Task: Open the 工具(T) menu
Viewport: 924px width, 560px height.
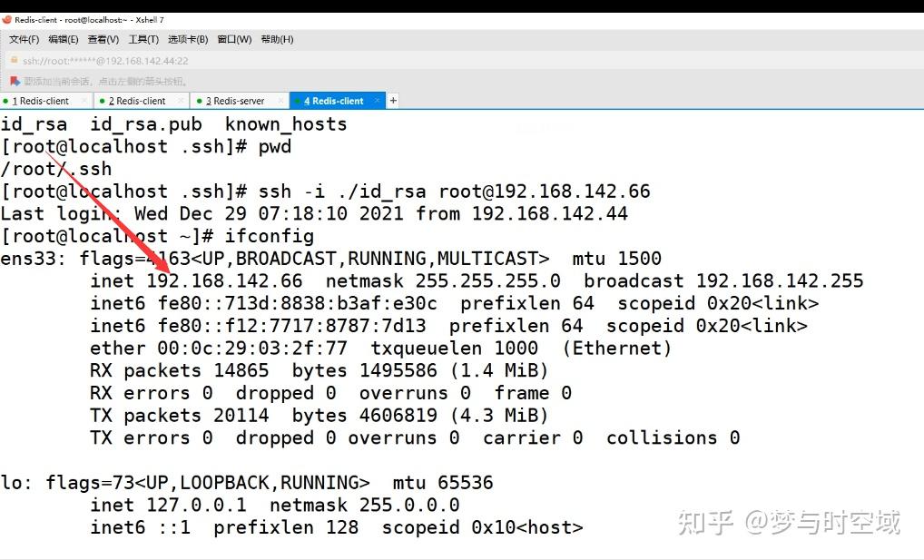Action: coord(143,39)
